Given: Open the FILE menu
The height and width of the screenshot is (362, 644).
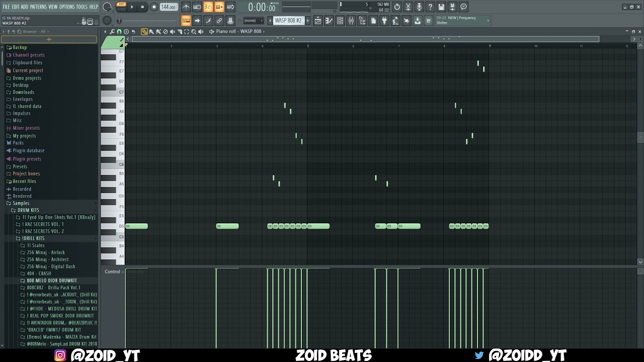Looking at the screenshot, I should pos(6,7).
